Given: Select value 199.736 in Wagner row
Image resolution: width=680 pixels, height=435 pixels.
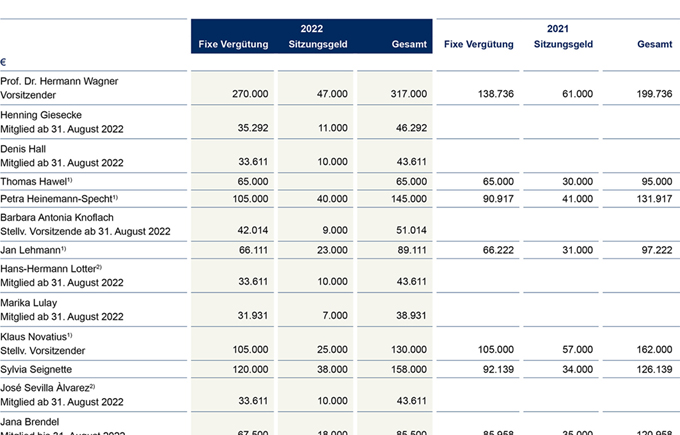Looking at the screenshot, I should tap(654, 94).
